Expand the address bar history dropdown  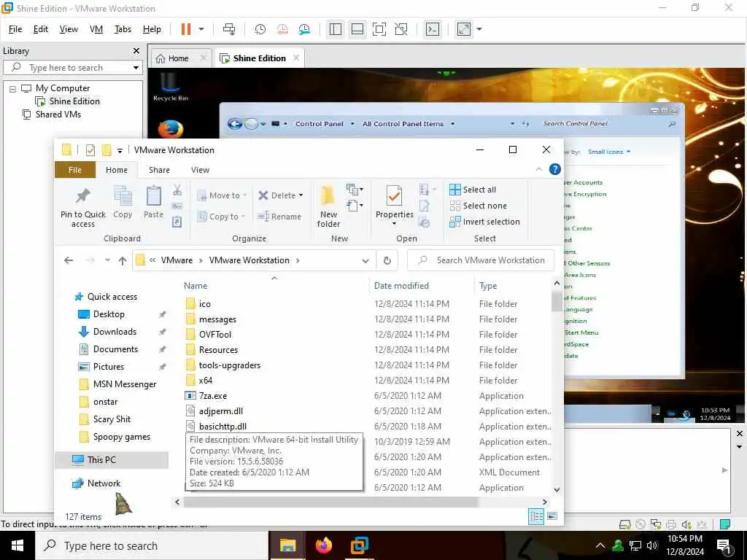click(x=365, y=260)
